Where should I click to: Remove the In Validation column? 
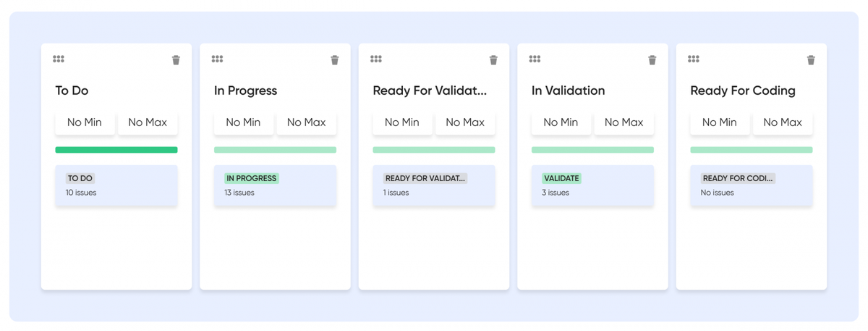(652, 60)
